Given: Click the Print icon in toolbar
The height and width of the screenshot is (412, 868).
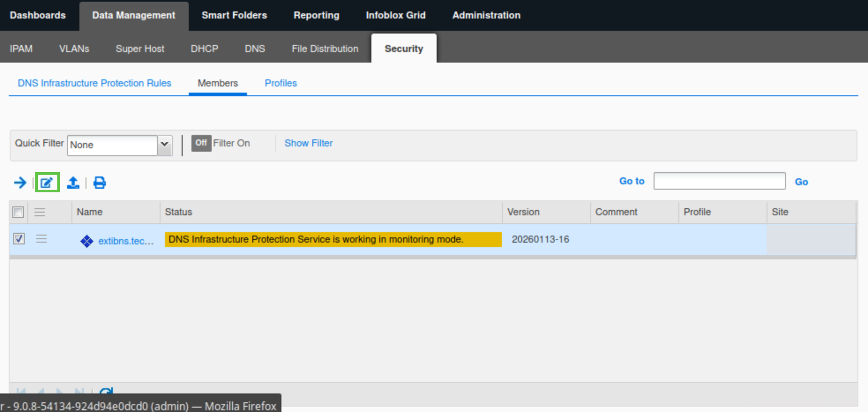Looking at the screenshot, I should pos(100,182).
